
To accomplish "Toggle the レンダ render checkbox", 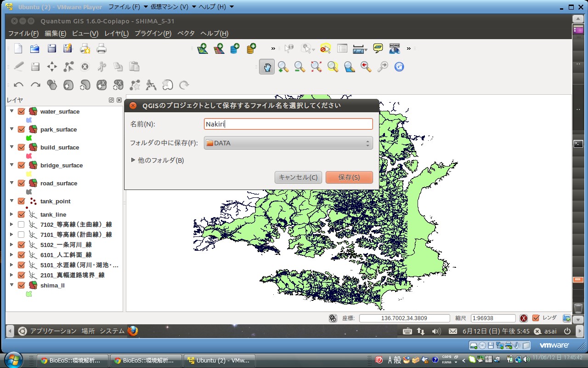I will 536,318.
